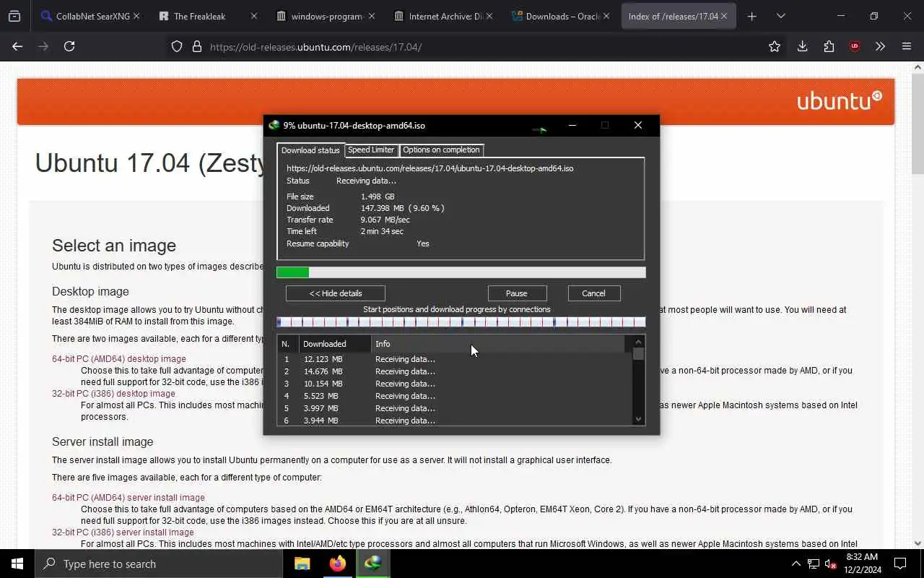The height and width of the screenshot is (578, 924).
Task: Click the Firefox taskbar icon
Action: pyautogui.click(x=338, y=564)
